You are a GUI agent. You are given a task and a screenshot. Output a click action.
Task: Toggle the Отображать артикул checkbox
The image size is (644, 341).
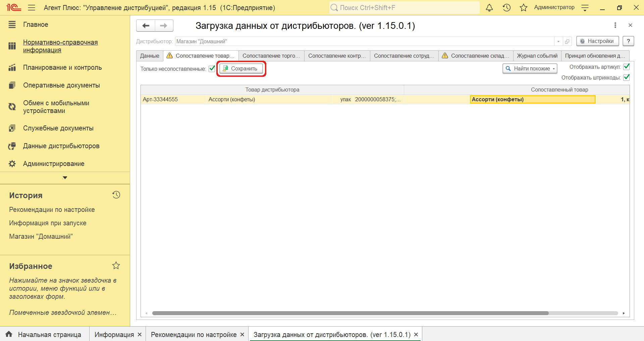[626, 67]
